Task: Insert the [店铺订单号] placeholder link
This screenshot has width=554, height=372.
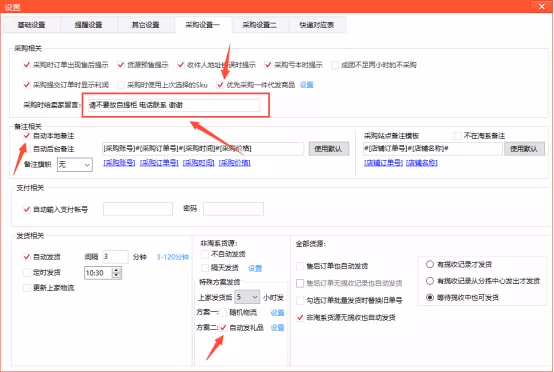Action: coord(383,163)
